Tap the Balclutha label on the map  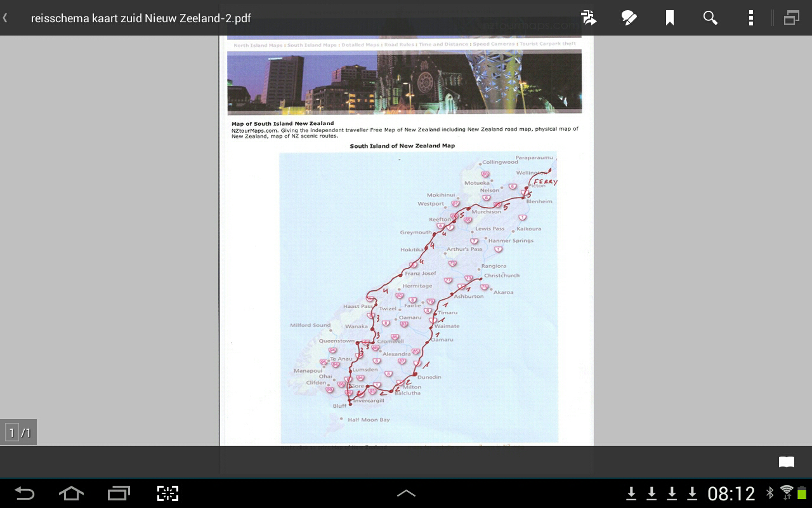[407, 393]
